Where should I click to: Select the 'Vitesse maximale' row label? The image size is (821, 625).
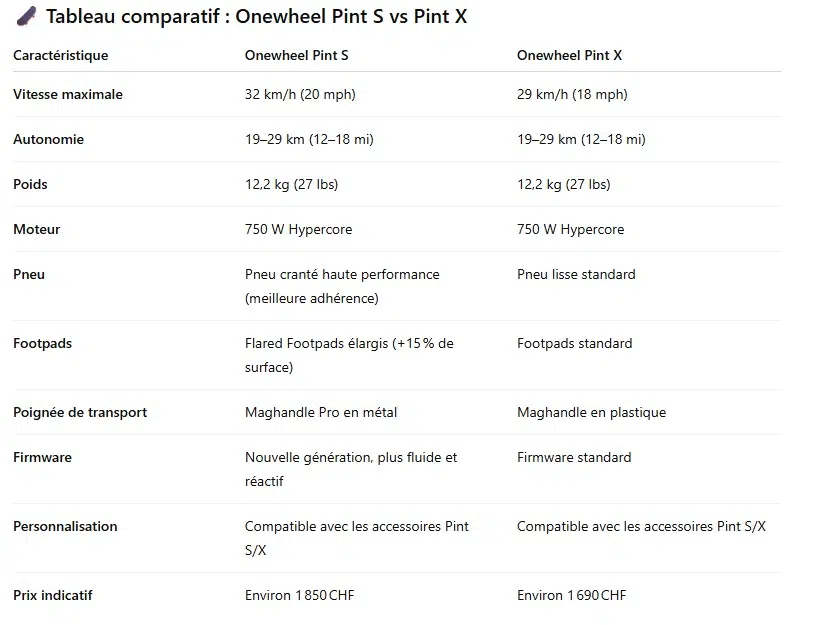(x=68, y=94)
